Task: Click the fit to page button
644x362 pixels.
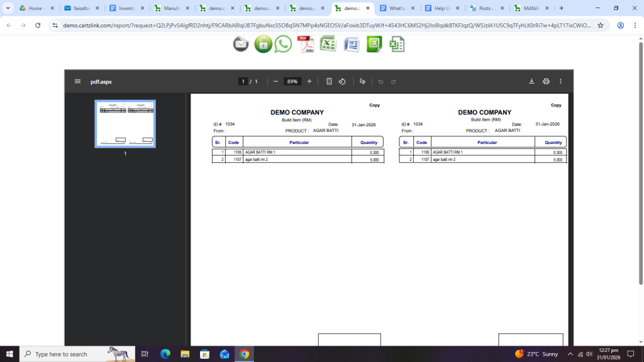Action: (329, 82)
